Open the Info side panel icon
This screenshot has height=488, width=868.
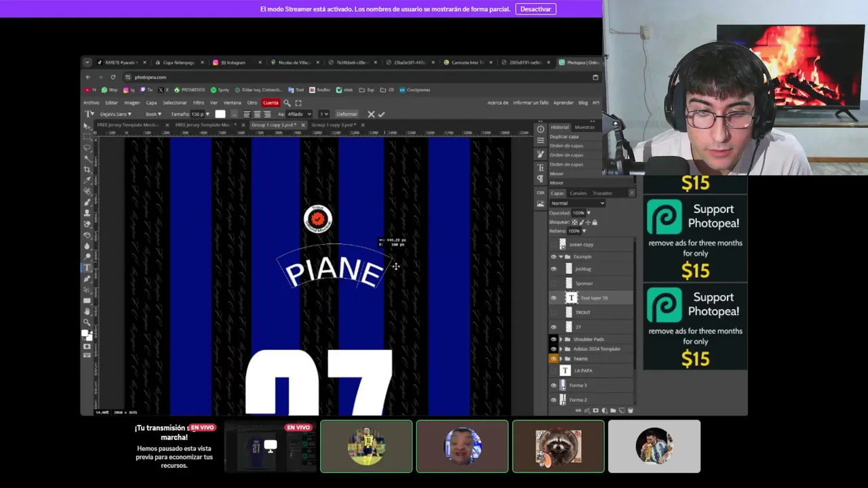click(540, 129)
